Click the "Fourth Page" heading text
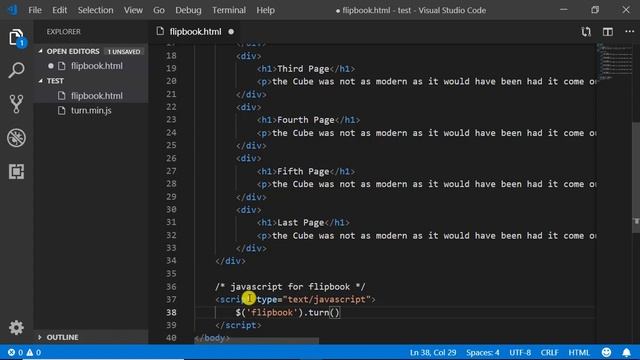 pos(306,120)
